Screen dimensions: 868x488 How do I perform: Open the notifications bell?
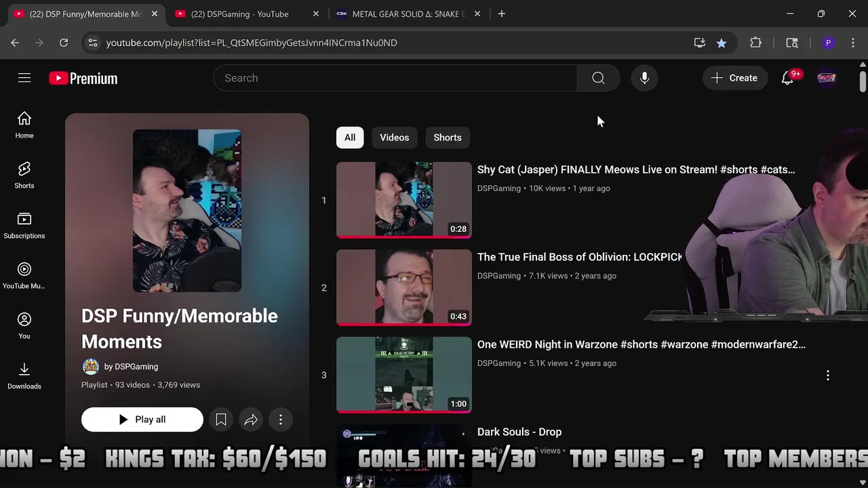787,78
